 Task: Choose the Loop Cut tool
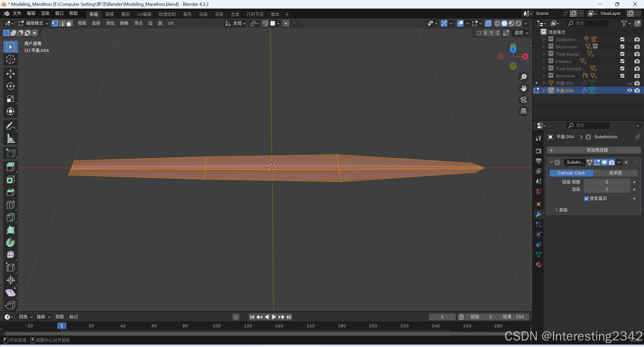click(10, 205)
